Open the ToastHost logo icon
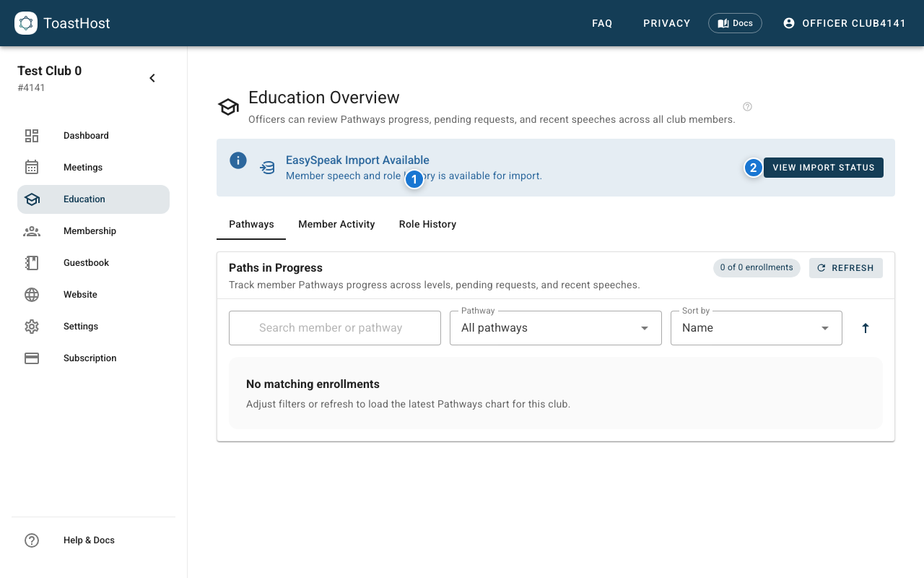This screenshot has height=578, width=924. 26,22
